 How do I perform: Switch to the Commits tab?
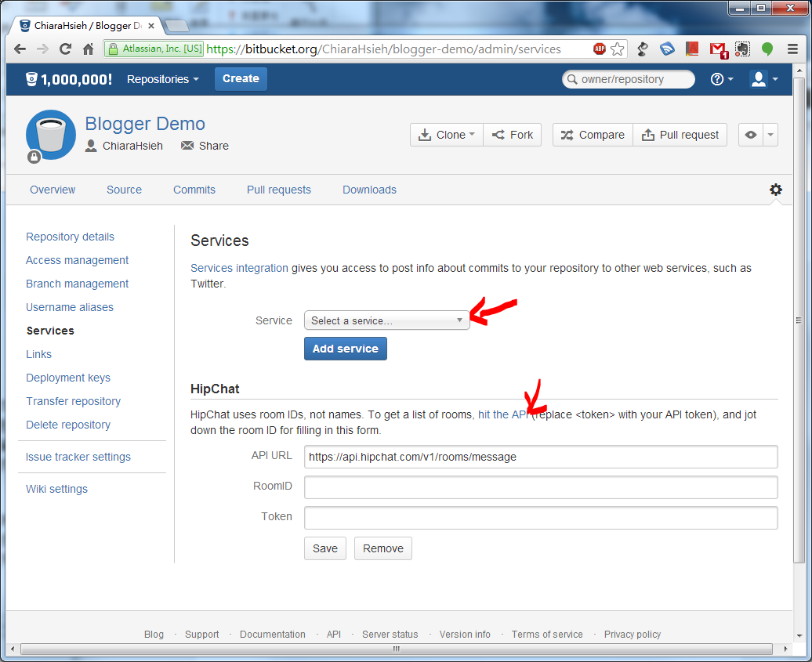click(x=194, y=190)
